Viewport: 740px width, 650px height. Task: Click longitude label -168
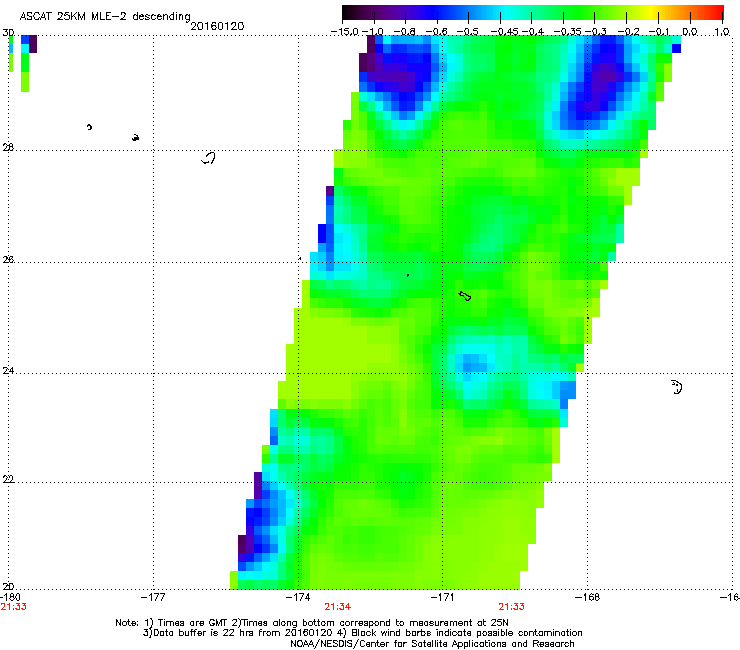(x=588, y=597)
